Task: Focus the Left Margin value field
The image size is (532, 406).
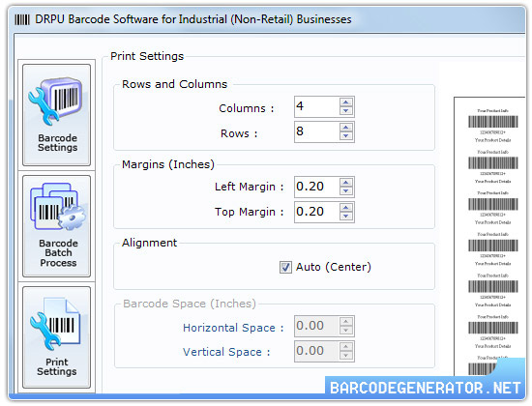Action: 317,187
